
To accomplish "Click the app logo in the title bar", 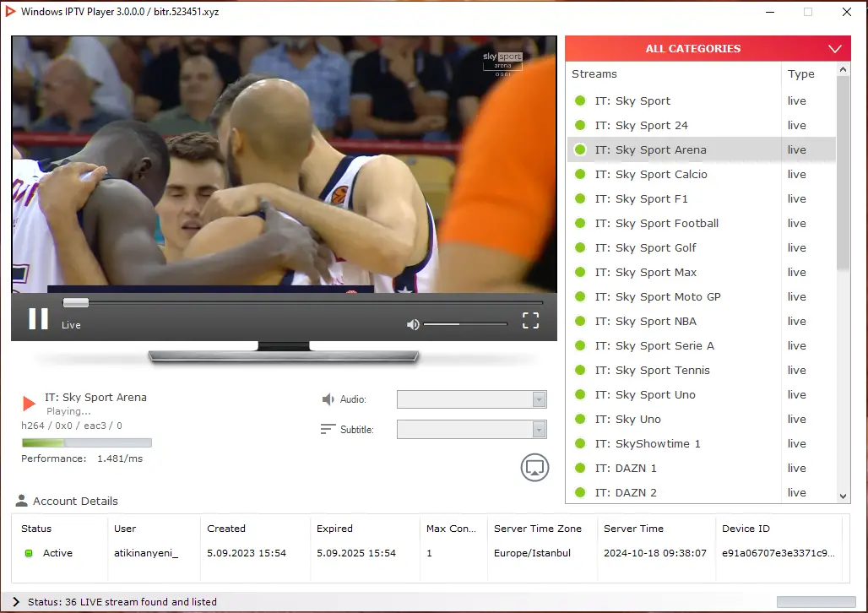I will (10, 12).
